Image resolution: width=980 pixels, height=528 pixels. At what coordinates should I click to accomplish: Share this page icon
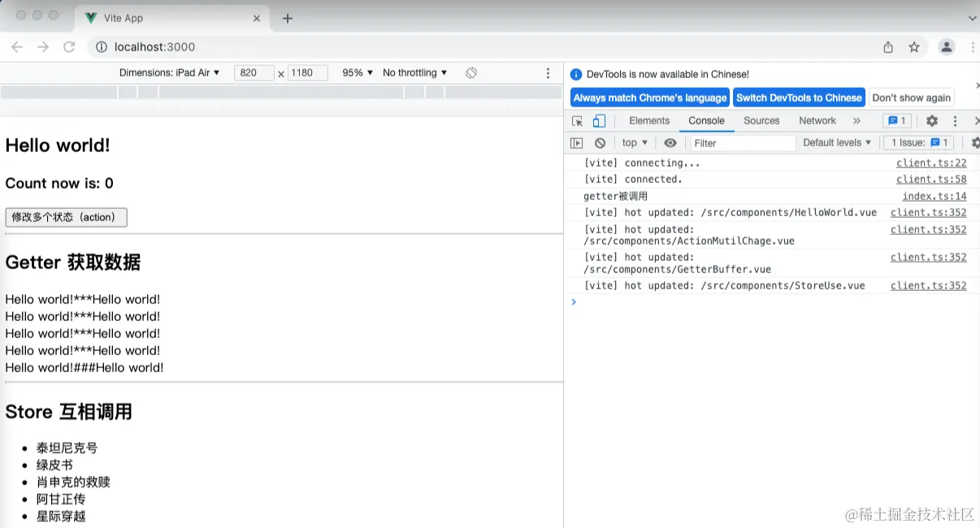888,47
